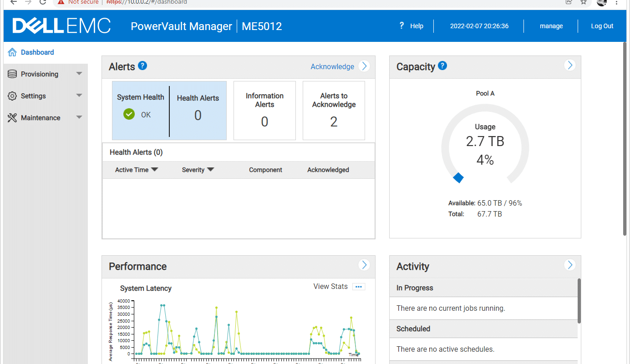The width and height of the screenshot is (630, 364).
Task: Click the PowerVault Manager title
Action: coord(182,26)
